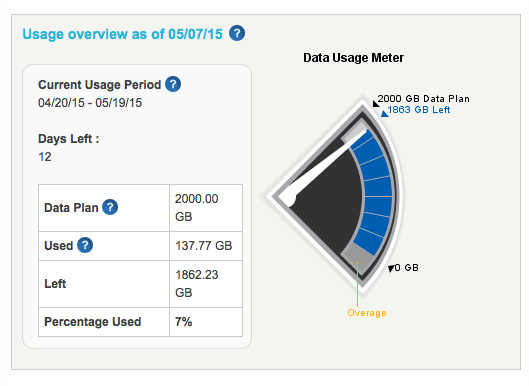The image size is (529, 386).
Task: Click the 7% Percentage Used value
Action: 184,322
